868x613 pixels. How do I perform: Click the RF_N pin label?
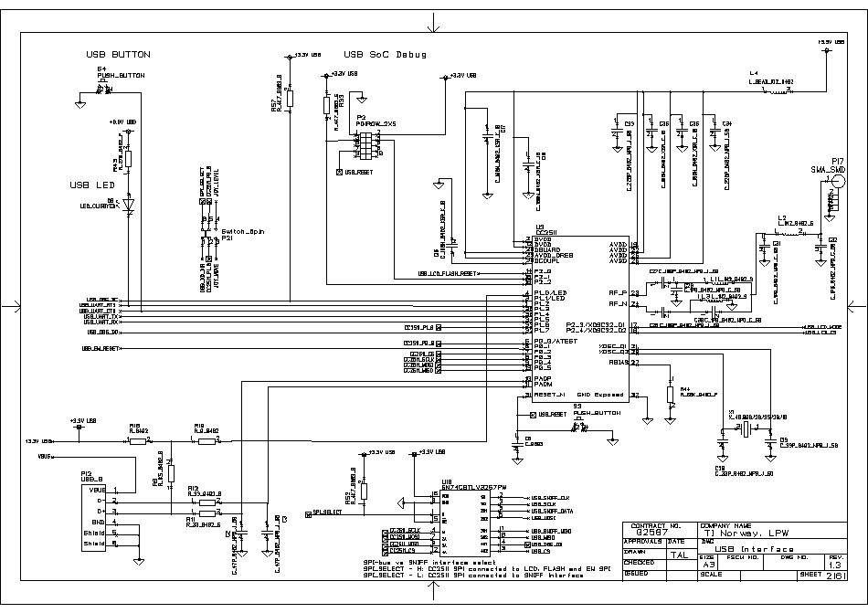pyautogui.click(x=618, y=303)
